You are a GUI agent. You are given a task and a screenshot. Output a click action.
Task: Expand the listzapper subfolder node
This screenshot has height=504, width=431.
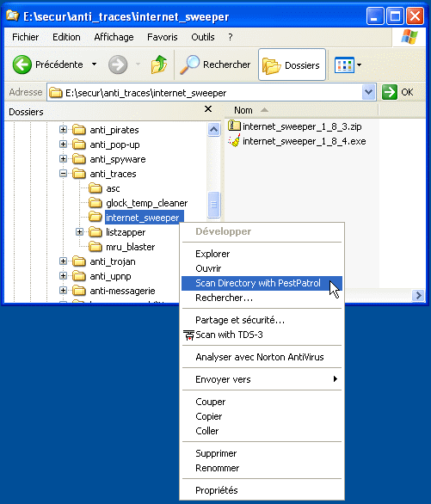coord(79,231)
